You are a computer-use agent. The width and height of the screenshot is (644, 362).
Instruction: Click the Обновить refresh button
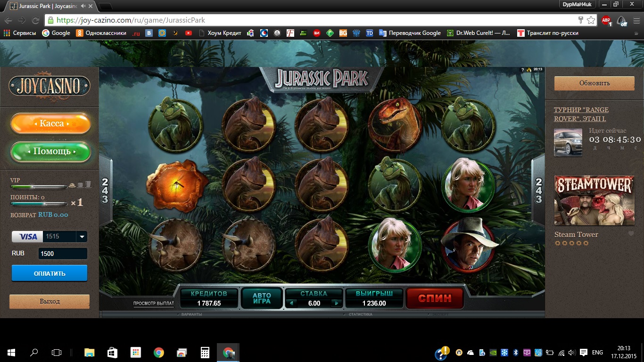pyautogui.click(x=594, y=83)
